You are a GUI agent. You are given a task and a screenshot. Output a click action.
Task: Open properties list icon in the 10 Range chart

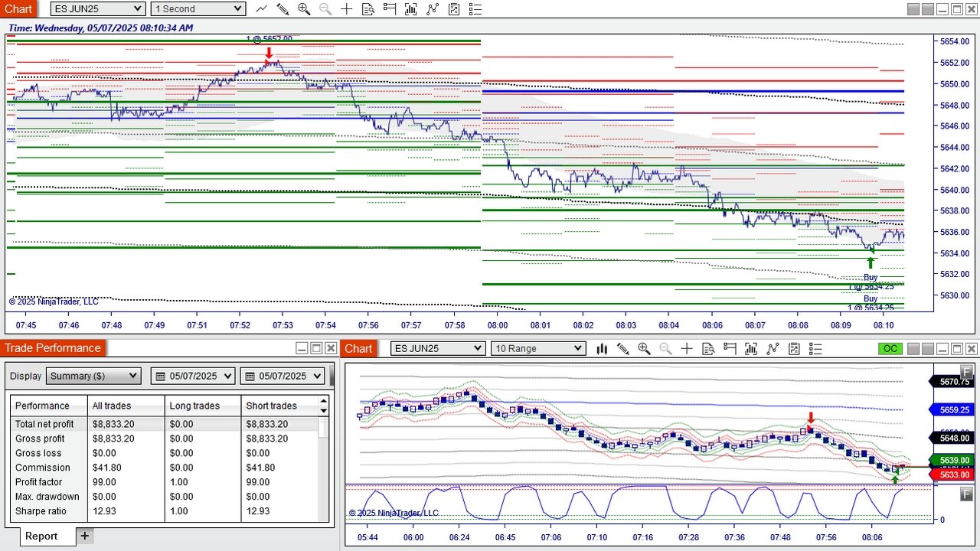(x=815, y=349)
